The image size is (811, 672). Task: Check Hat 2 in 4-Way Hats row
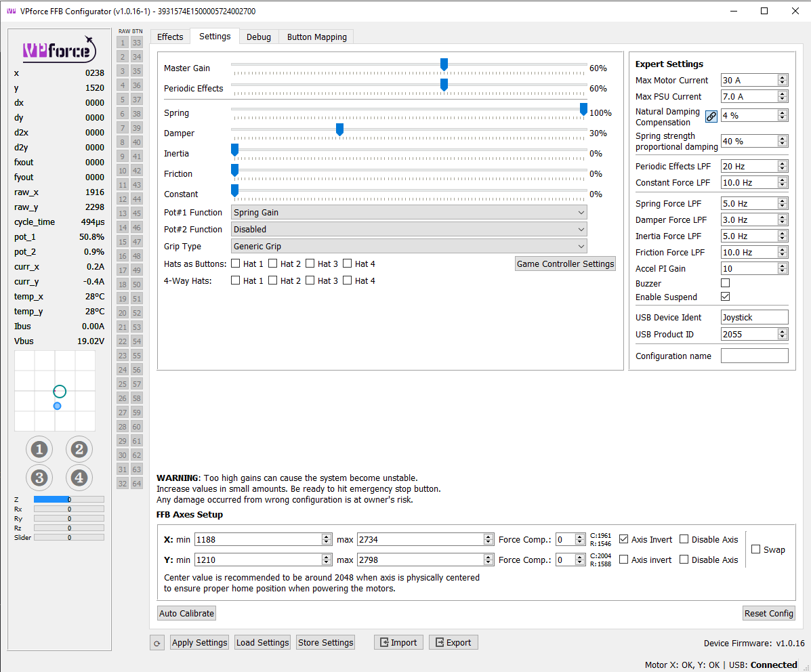click(272, 280)
